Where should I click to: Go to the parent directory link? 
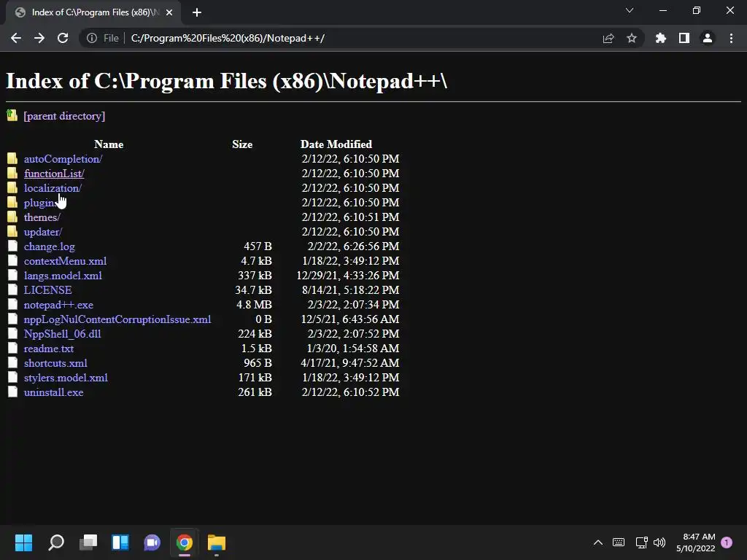coord(64,116)
